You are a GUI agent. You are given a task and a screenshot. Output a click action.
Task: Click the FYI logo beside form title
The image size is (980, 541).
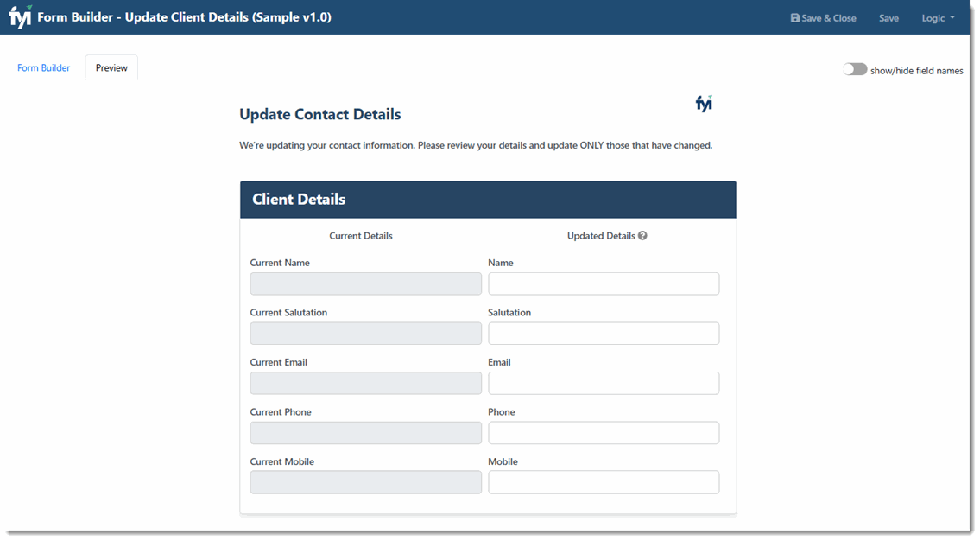tap(705, 104)
